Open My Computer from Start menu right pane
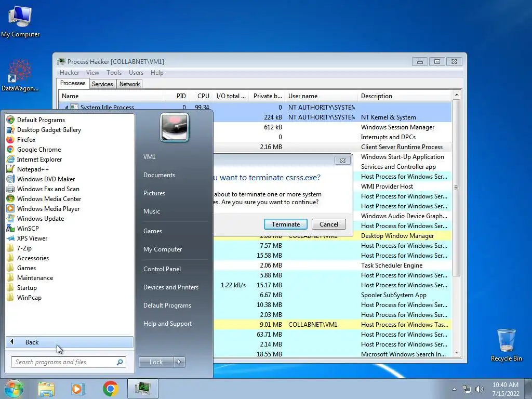 point(163,249)
